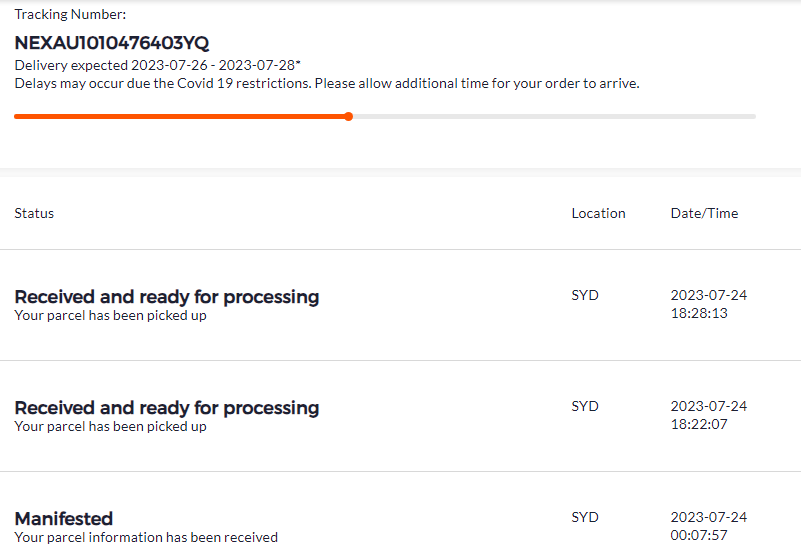Click the Status column header

[34, 213]
